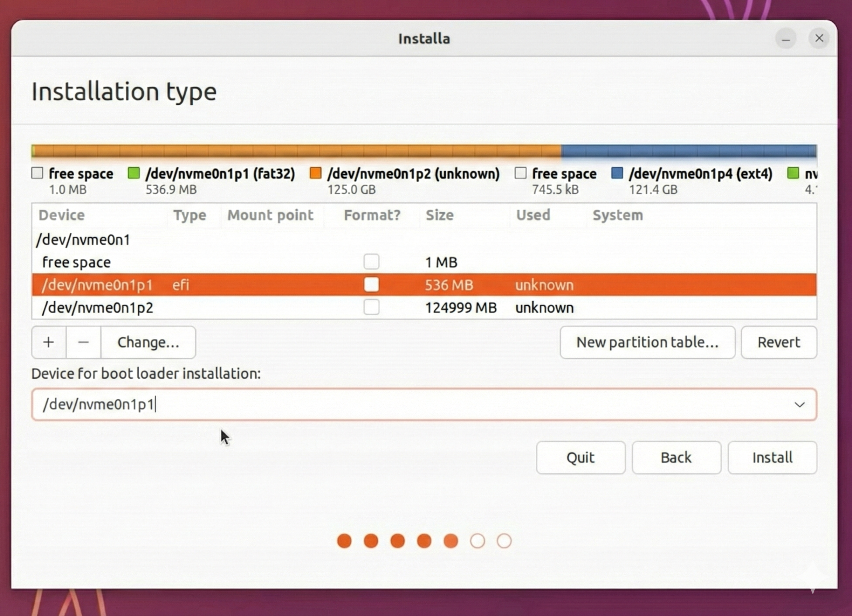
Task: Click the fifth orange progress dot
Action: pos(451,540)
